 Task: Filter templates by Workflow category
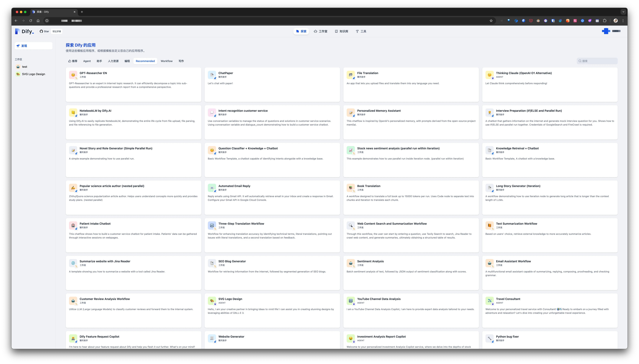(166, 61)
